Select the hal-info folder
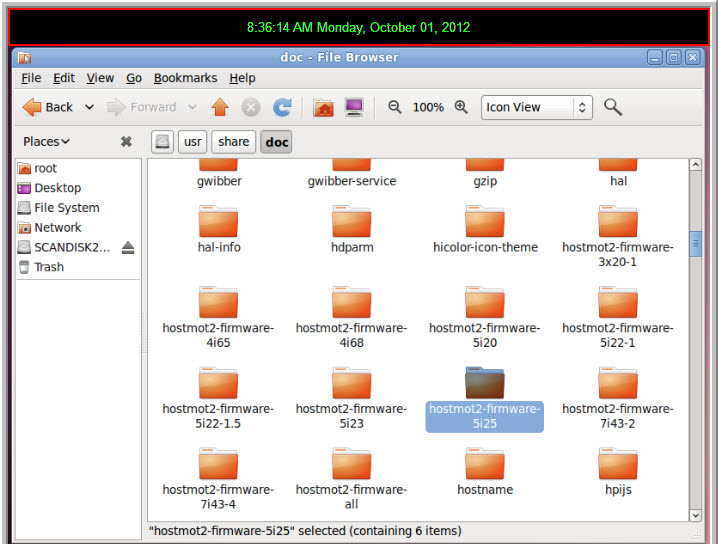Screen dimensions: 718x544 [x=218, y=229]
